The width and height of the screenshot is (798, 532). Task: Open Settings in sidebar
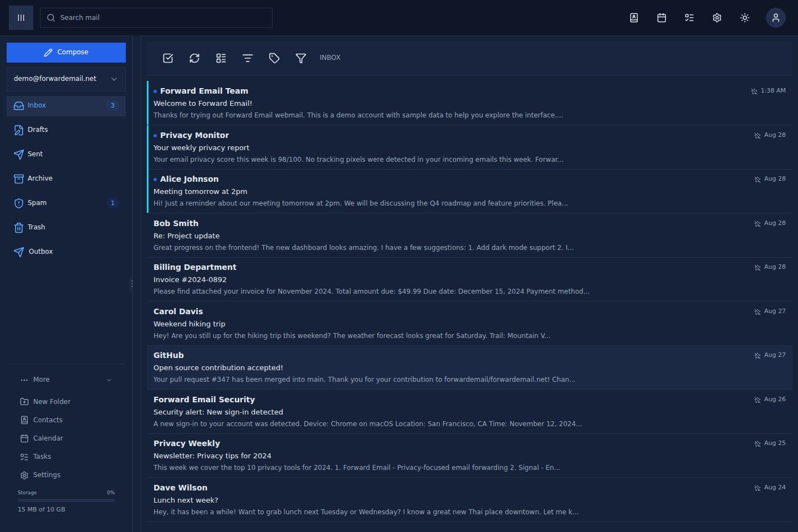[x=40, y=475]
